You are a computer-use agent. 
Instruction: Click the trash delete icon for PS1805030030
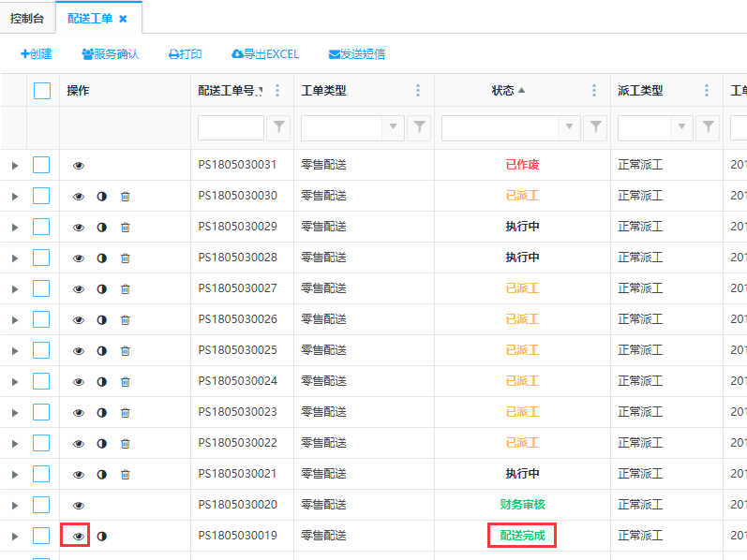tap(126, 197)
